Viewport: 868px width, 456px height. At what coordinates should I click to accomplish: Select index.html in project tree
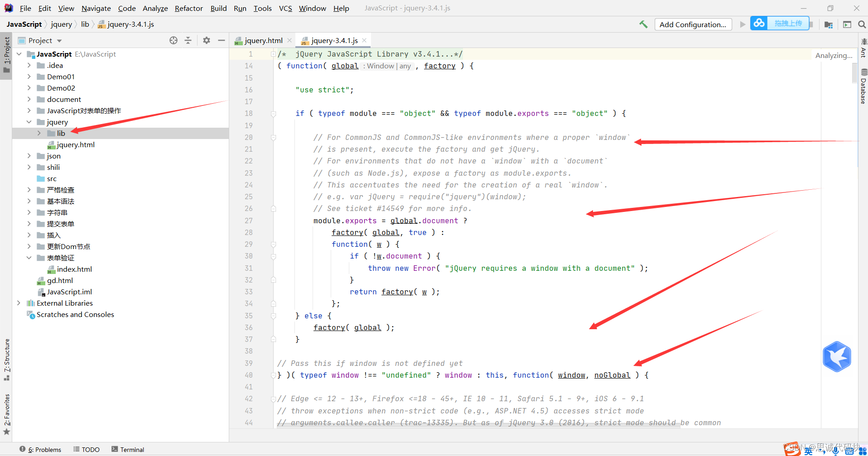(69, 269)
